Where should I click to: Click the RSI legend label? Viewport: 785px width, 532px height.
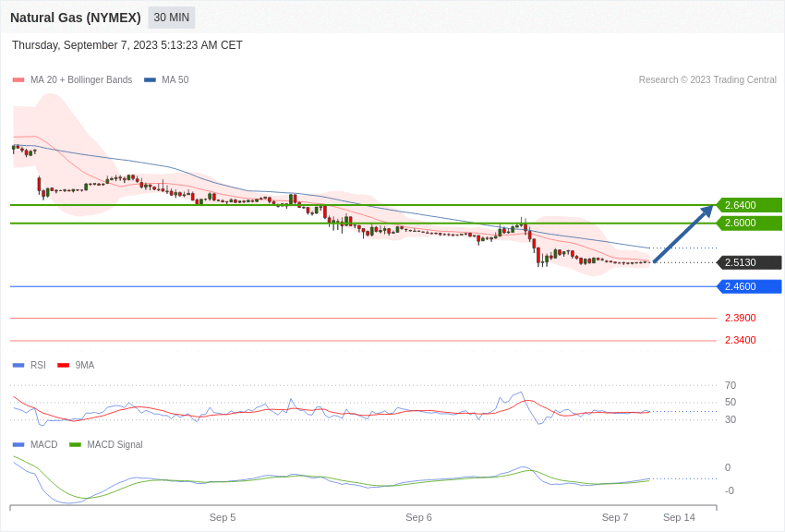point(38,365)
